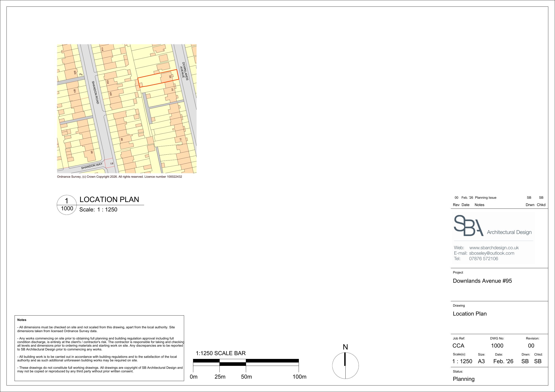Open the www.sbarchdesign.co.uk website link
555x392 pixels.
(494, 248)
